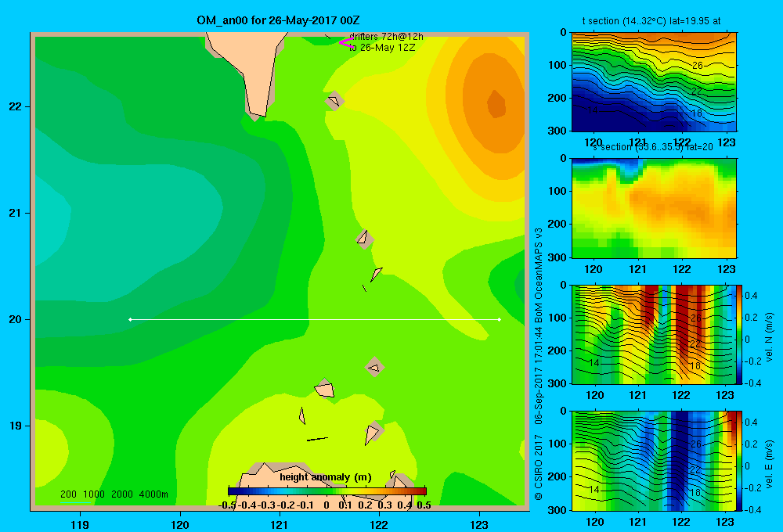Click the height anomaly colorbar
Viewport: 783px width, 532px height.
pyautogui.click(x=327, y=491)
